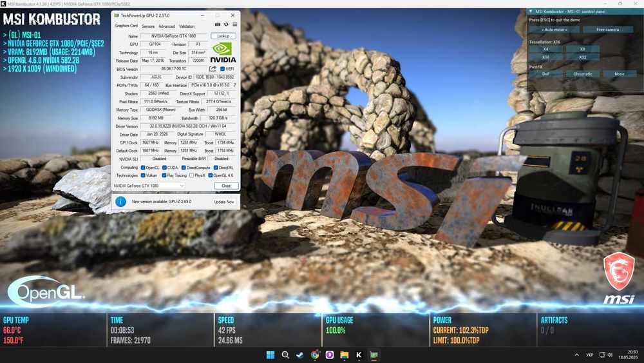Take a GPU-Z screenshot with camera icon
Screen dimensions: 644x363
[218, 25]
